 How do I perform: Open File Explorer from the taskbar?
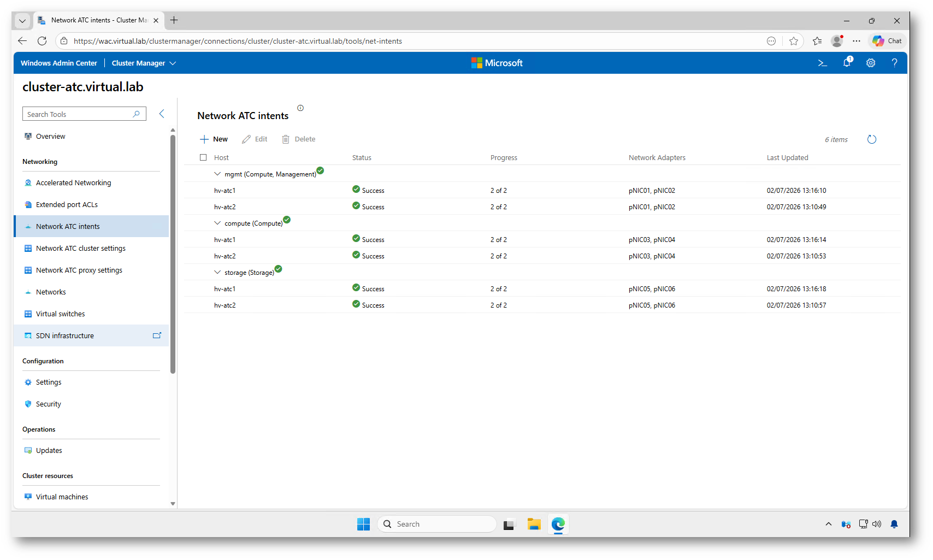tap(534, 524)
